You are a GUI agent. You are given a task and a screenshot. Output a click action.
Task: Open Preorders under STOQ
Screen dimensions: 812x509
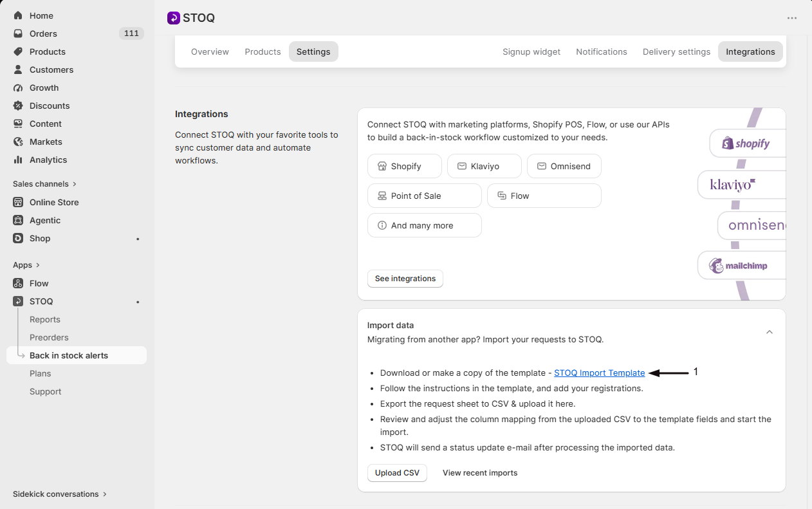point(49,337)
